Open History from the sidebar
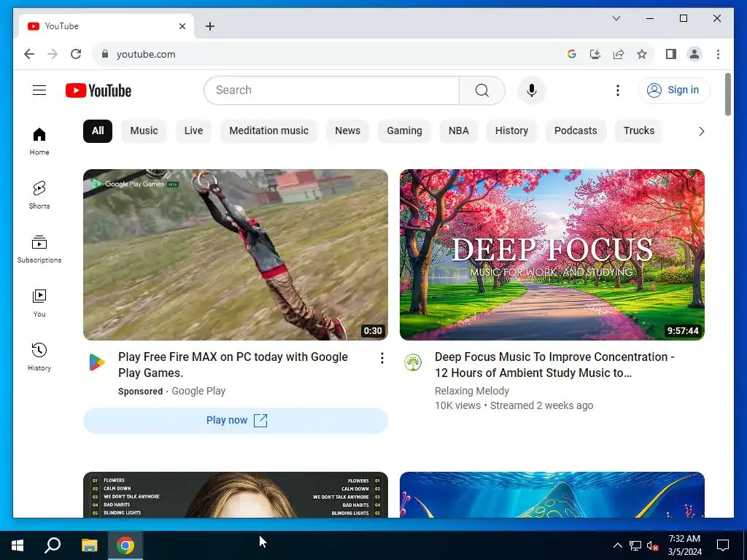The width and height of the screenshot is (747, 560). pos(39,357)
